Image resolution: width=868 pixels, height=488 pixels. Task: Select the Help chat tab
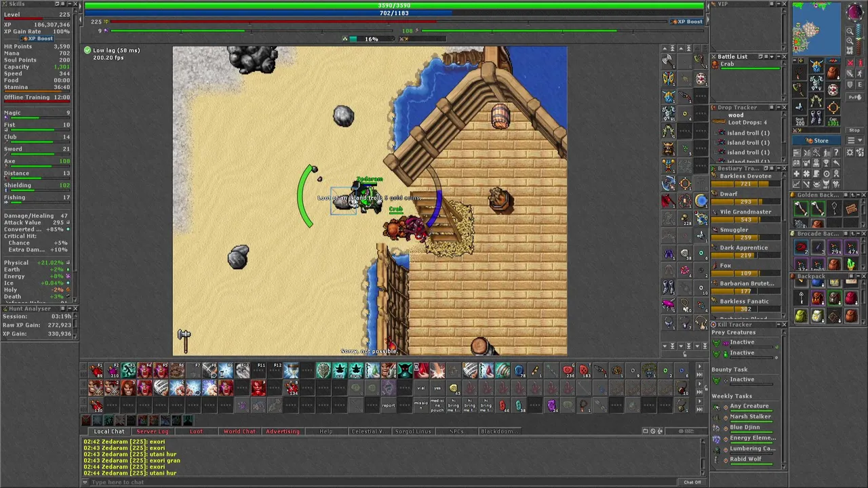tap(326, 431)
